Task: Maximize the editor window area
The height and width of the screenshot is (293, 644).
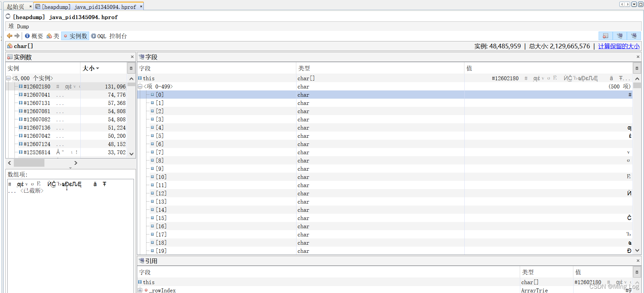Action: 640,4
